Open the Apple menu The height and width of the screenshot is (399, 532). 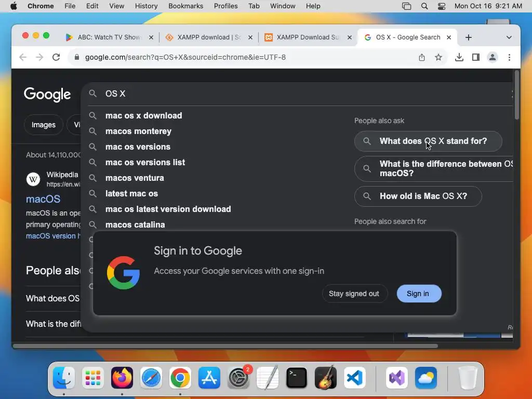[x=14, y=6]
